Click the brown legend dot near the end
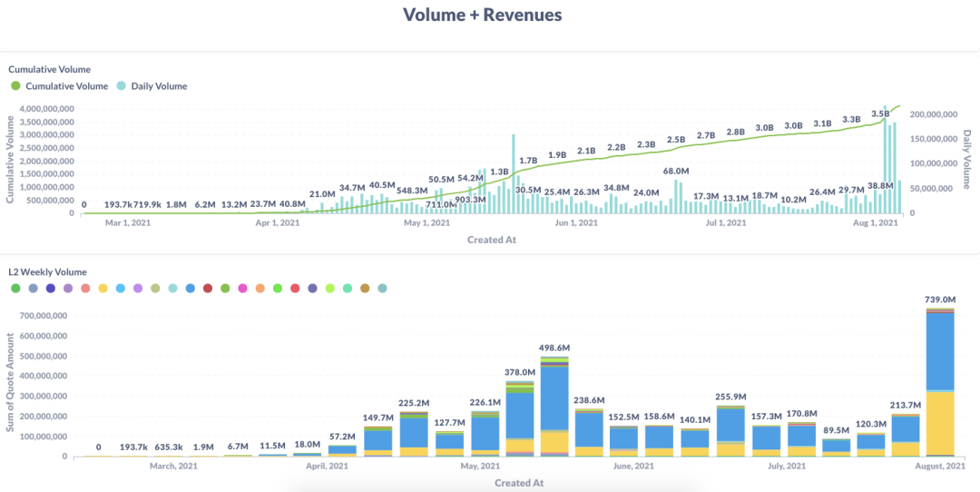This screenshot has height=492, width=980. (x=365, y=288)
